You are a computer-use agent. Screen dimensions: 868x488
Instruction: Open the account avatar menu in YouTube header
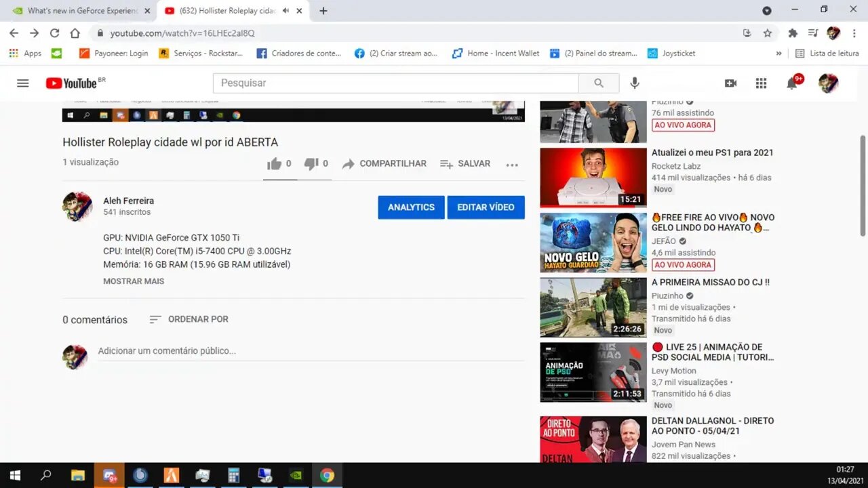(x=829, y=83)
